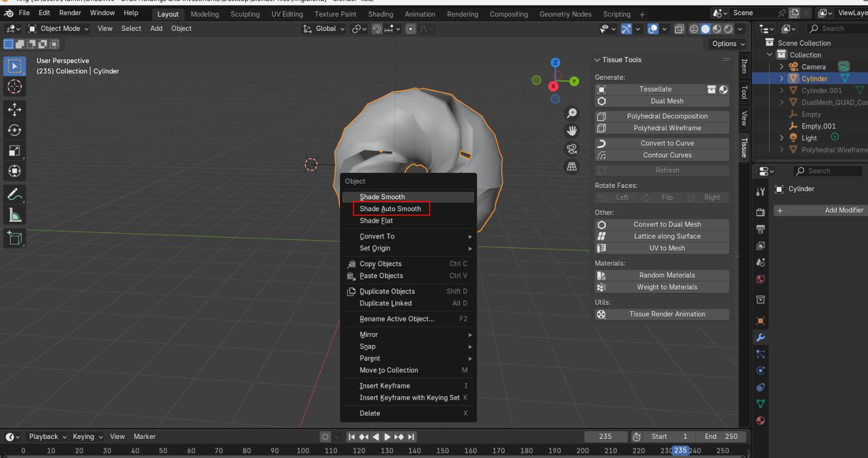Click the Convert to Curve button
Viewport: 868px width, 458px height.
[662, 143]
